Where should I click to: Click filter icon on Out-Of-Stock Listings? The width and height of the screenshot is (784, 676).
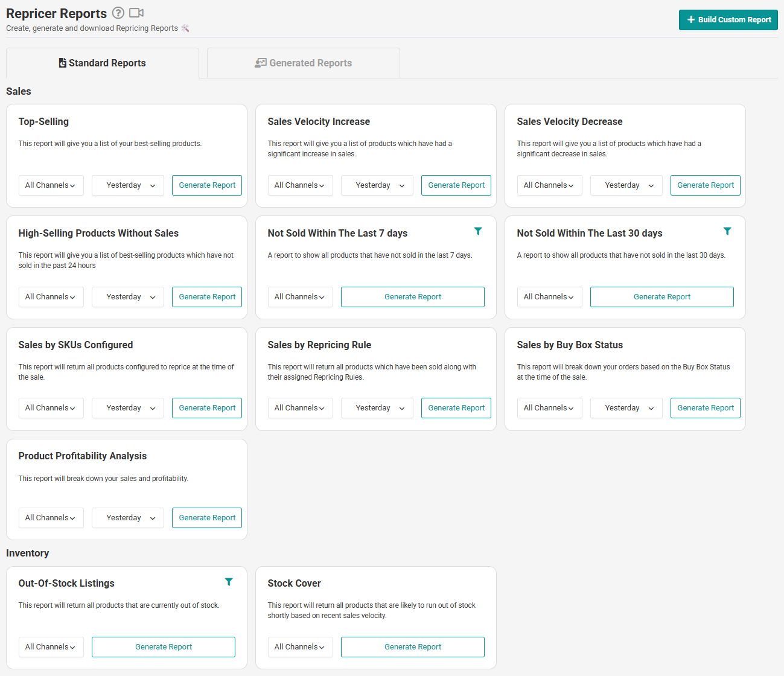coord(229,582)
